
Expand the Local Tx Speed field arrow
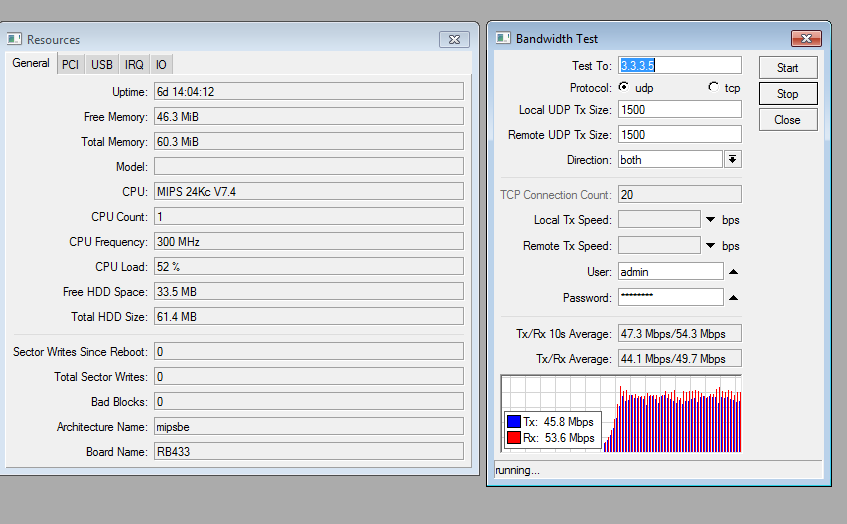711,220
